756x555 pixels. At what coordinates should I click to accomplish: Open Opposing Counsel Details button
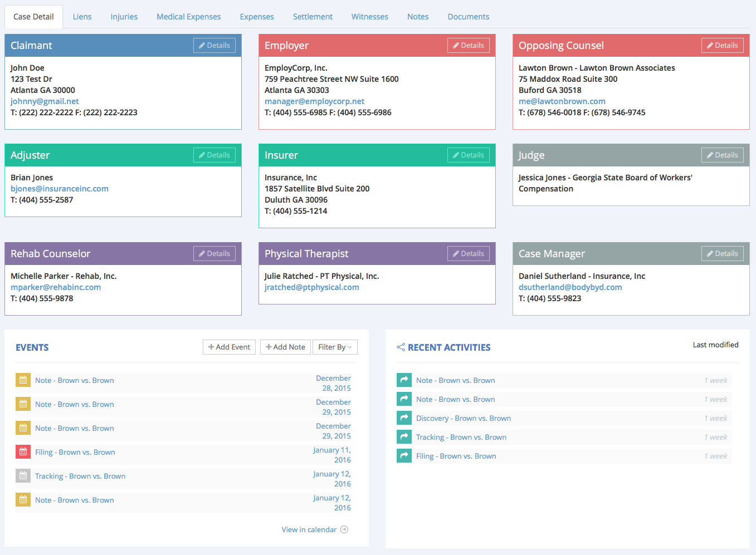click(723, 46)
